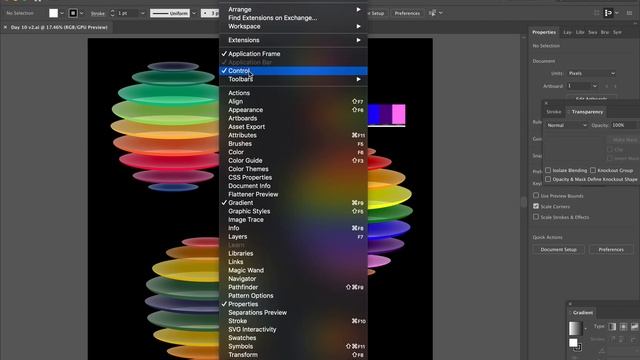Switch to the Properties panel tab
640x360 pixels.
click(x=544, y=32)
